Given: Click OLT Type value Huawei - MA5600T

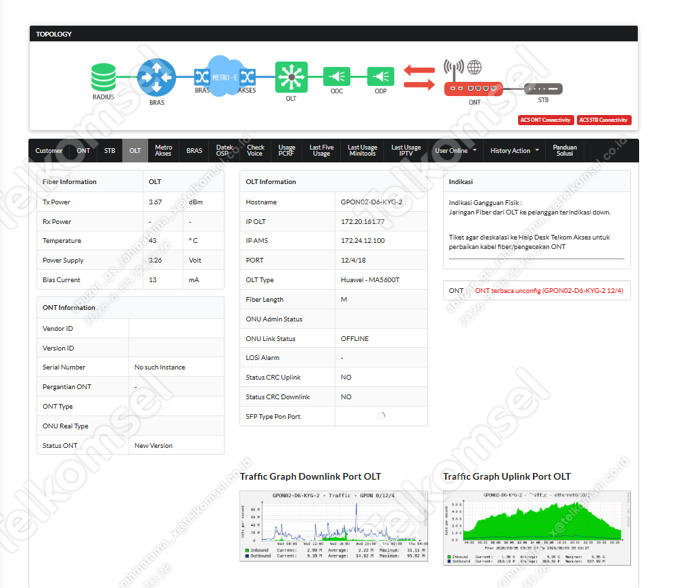Looking at the screenshot, I should [370, 280].
